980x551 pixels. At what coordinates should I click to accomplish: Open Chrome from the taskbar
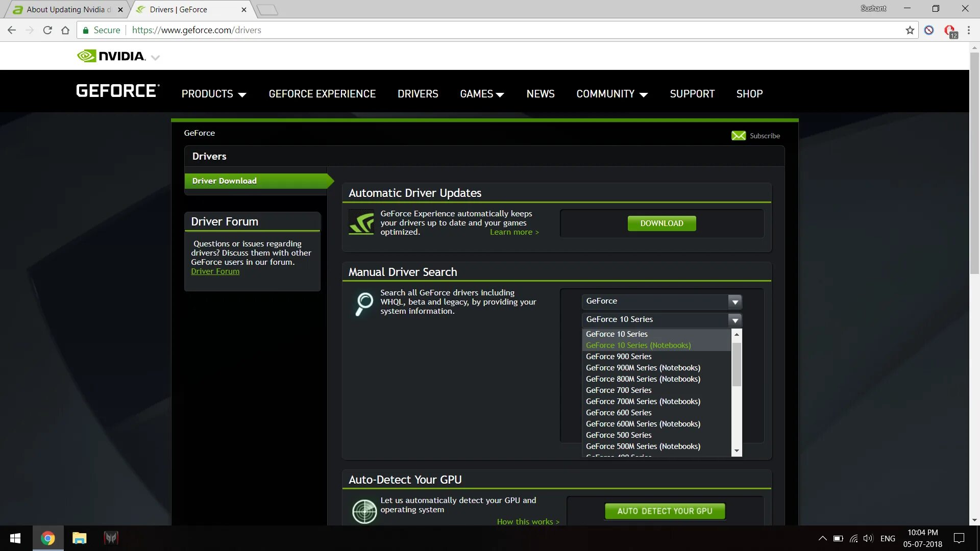pyautogui.click(x=48, y=538)
